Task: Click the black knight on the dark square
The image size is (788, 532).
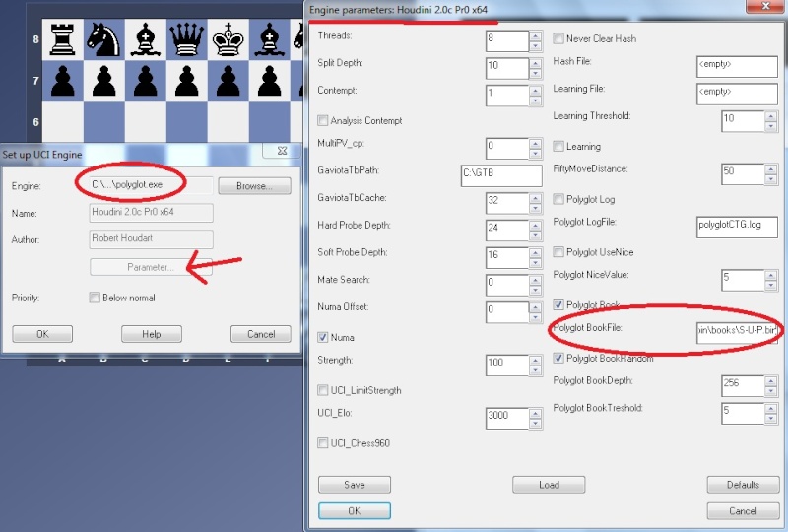Action: point(103,39)
